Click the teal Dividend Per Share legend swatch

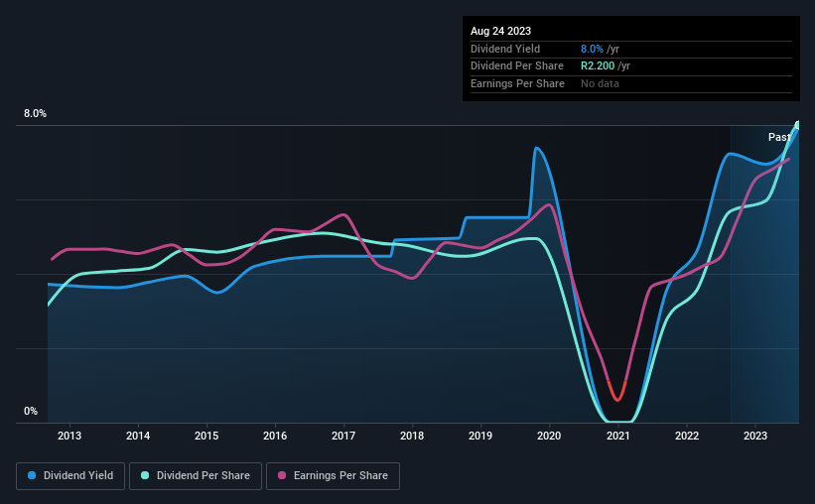tap(145, 476)
